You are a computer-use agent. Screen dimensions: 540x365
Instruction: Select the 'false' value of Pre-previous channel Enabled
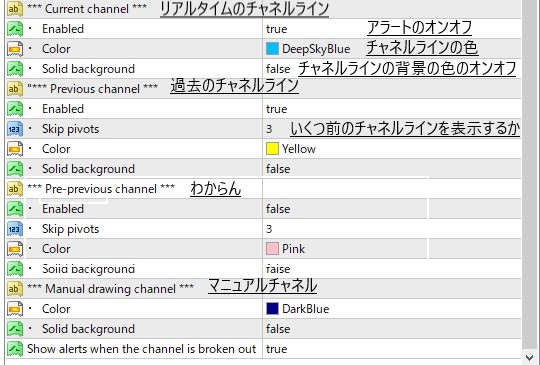(x=278, y=209)
